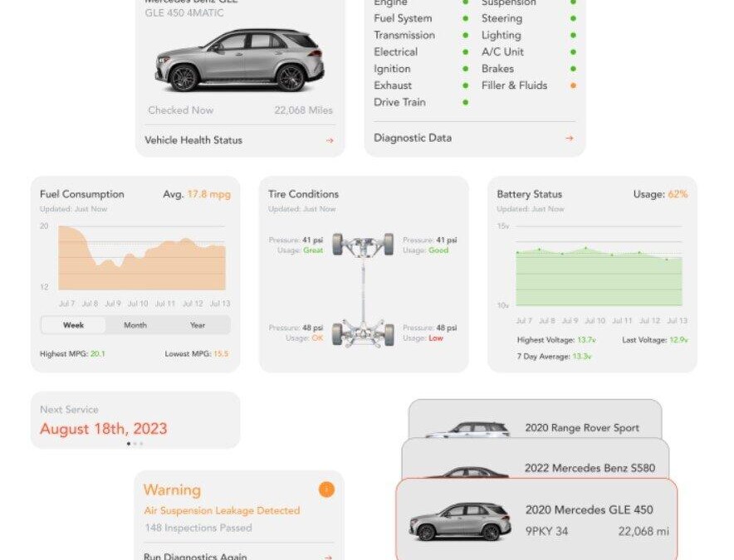This screenshot has width=734, height=560.
Task: Click the Diagnostic Data arrow icon
Action: click(569, 139)
